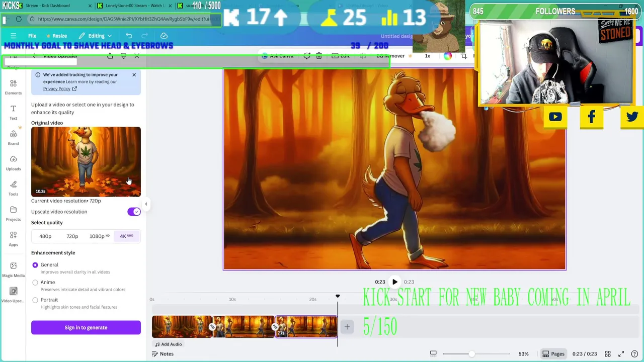Select 480p quality
Viewport: 644px width, 362px height.
45,236
